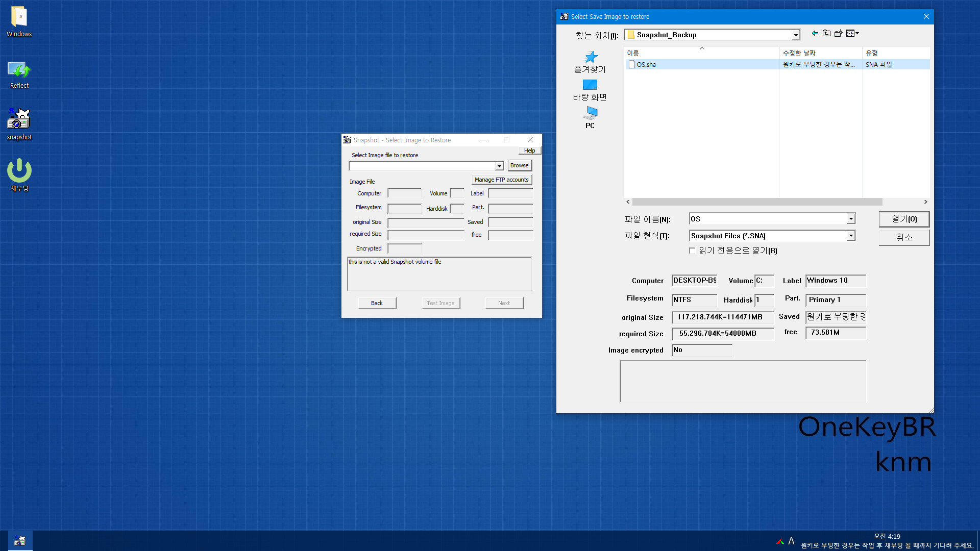Click the 취소 cancel button
980x551 pixels.
click(904, 237)
